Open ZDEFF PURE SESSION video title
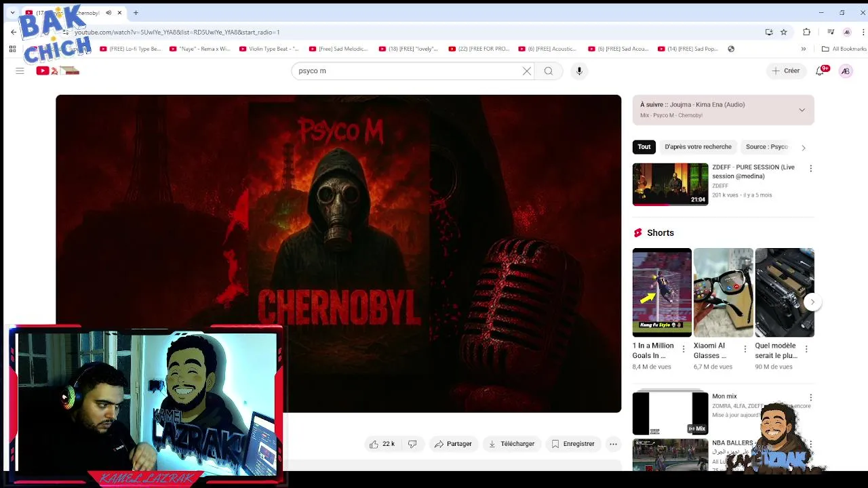This screenshot has width=868, height=488. (x=753, y=171)
